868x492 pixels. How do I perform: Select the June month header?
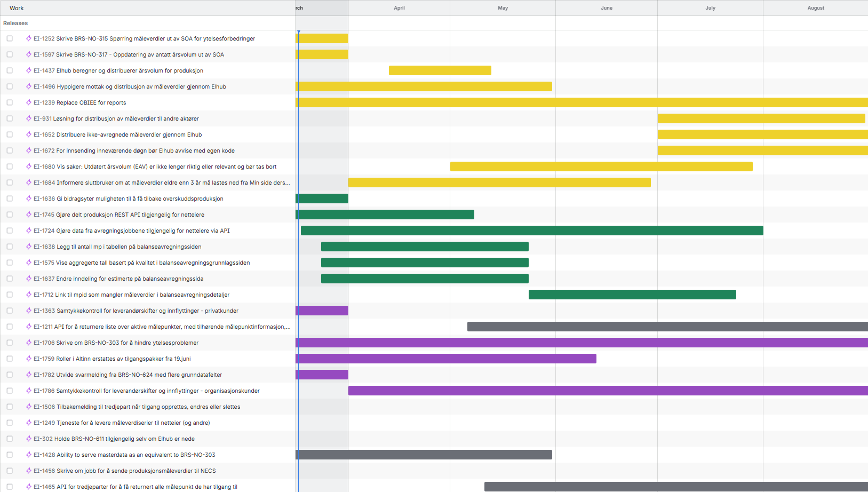[x=607, y=8]
